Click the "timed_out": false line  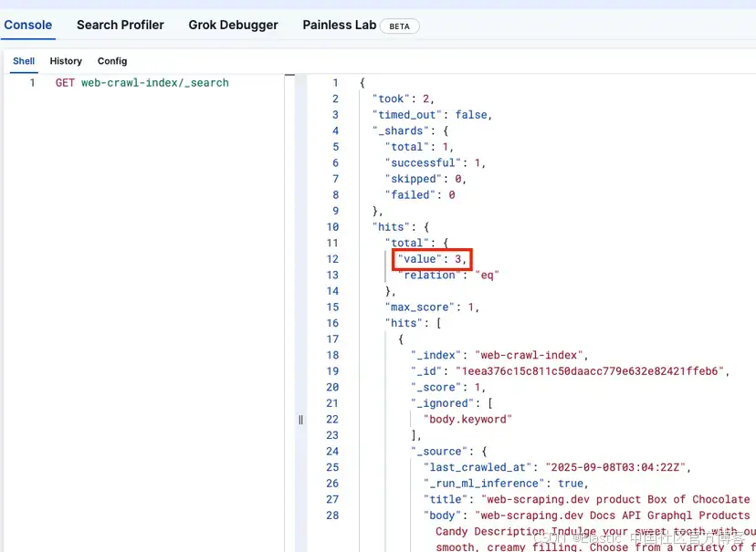pyautogui.click(x=432, y=115)
